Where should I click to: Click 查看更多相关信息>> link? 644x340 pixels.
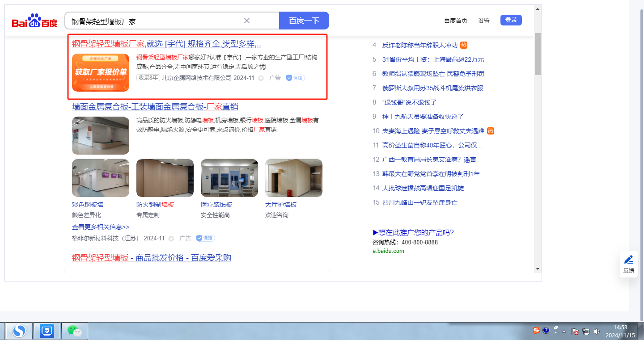[101, 227]
